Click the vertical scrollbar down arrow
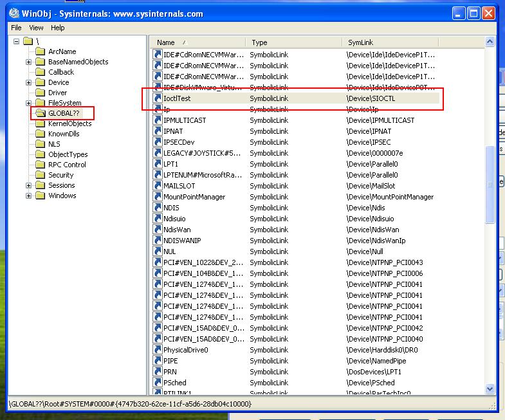Viewport: 505px width, 420px height. pyautogui.click(x=490, y=389)
